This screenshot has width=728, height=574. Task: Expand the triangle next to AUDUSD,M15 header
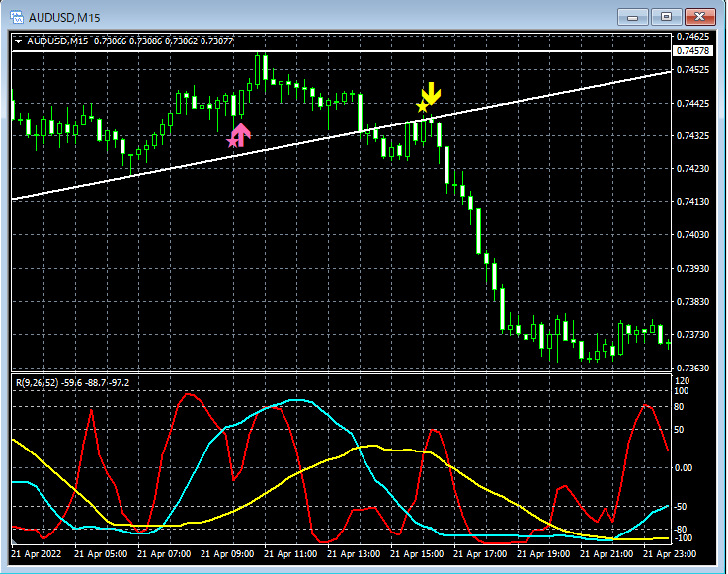[x=19, y=41]
